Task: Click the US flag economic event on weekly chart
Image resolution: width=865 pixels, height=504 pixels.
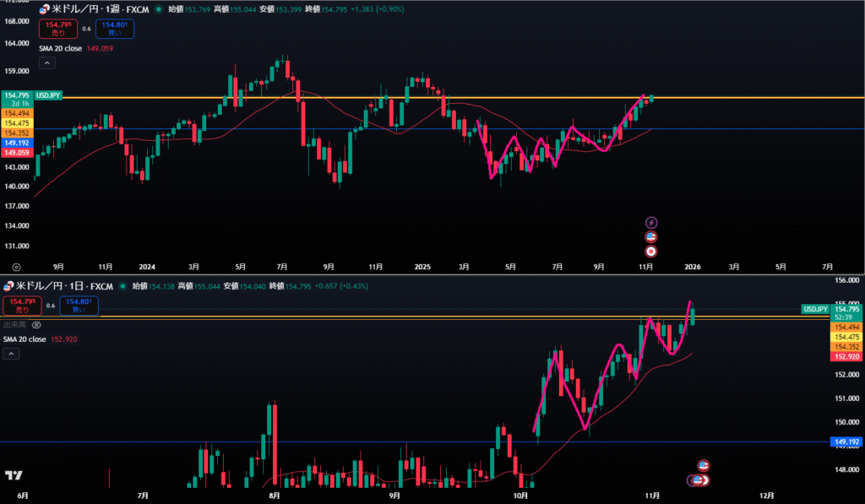Action: [x=651, y=236]
